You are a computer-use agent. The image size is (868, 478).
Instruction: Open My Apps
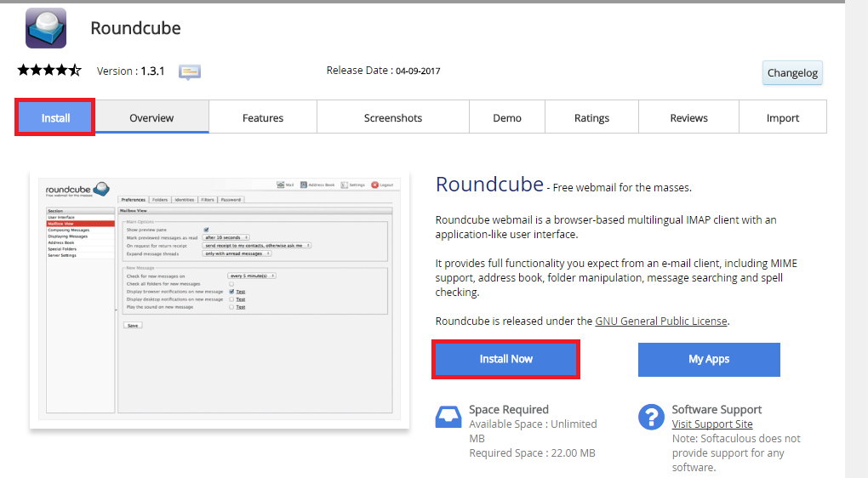(709, 359)
